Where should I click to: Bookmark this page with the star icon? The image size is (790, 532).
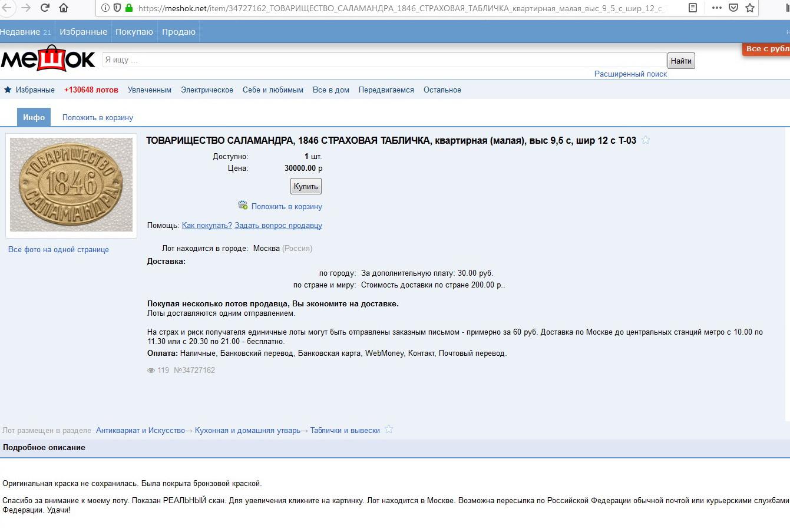coord(750,8)
